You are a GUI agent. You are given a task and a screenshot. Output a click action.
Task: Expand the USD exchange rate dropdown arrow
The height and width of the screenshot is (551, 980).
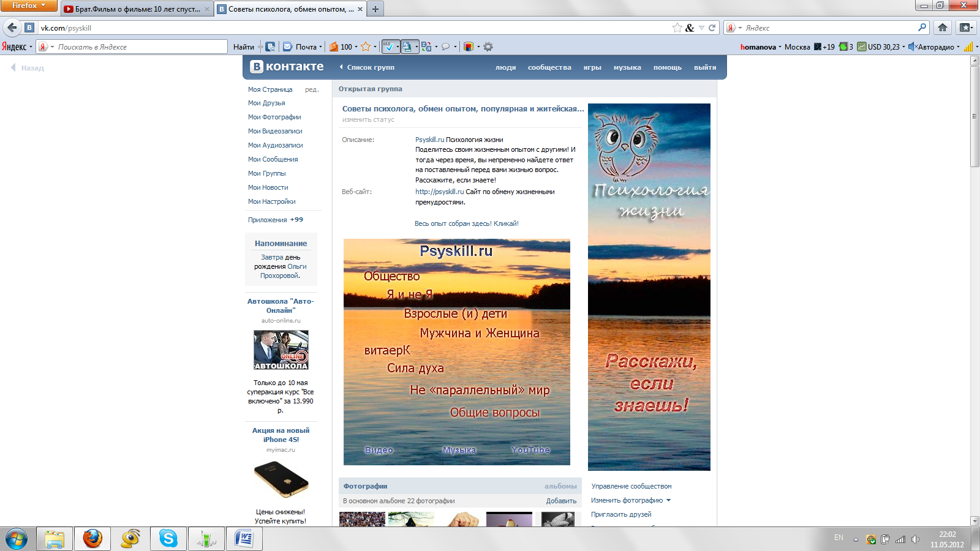tap(903, 47)
